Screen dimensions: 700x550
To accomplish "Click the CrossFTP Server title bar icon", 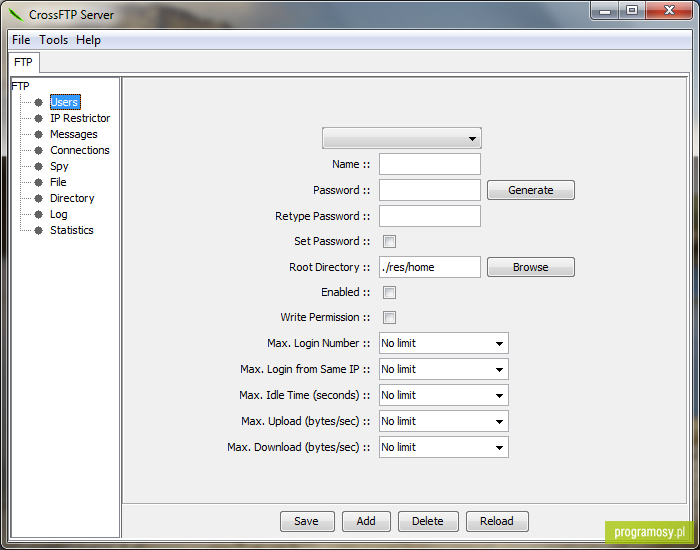I will coord(16,15).
